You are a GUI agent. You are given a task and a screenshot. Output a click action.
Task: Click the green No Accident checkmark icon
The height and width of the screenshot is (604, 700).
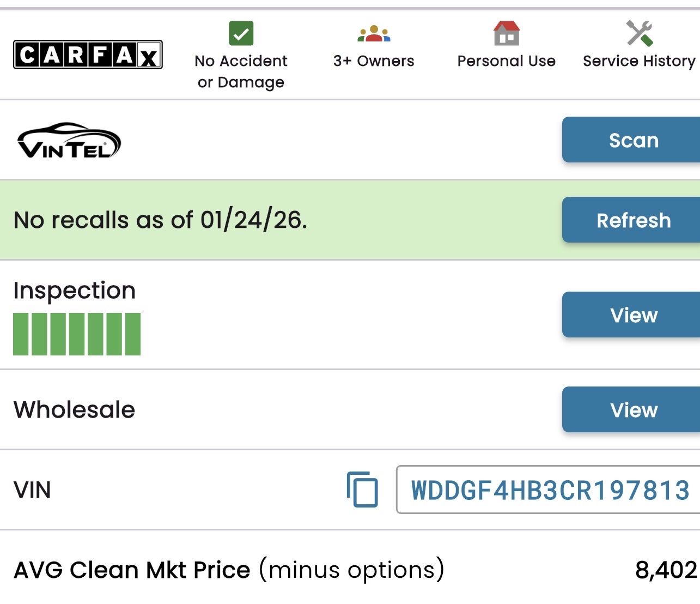pyautogui.click(x=241, y=33)
